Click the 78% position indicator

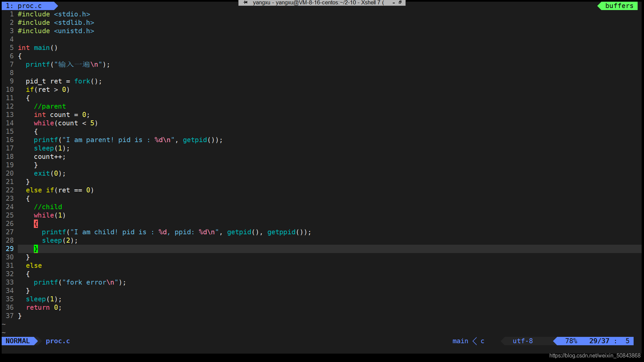point(571,341)
